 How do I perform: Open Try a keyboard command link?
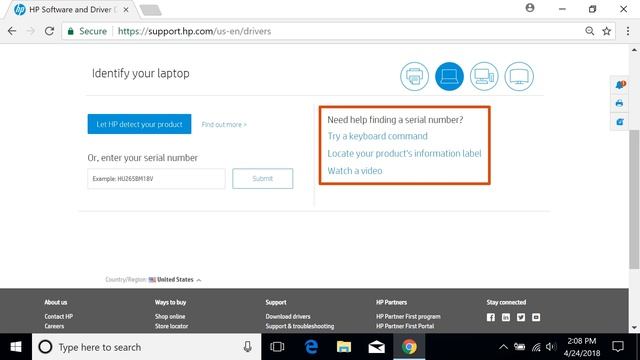click(378, 136)
